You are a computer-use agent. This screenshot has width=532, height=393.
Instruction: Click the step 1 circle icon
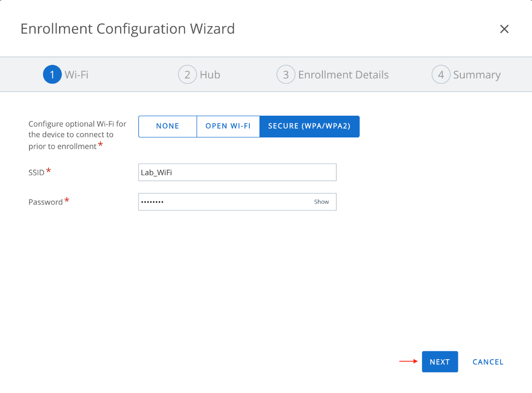(x=52, y=75)
